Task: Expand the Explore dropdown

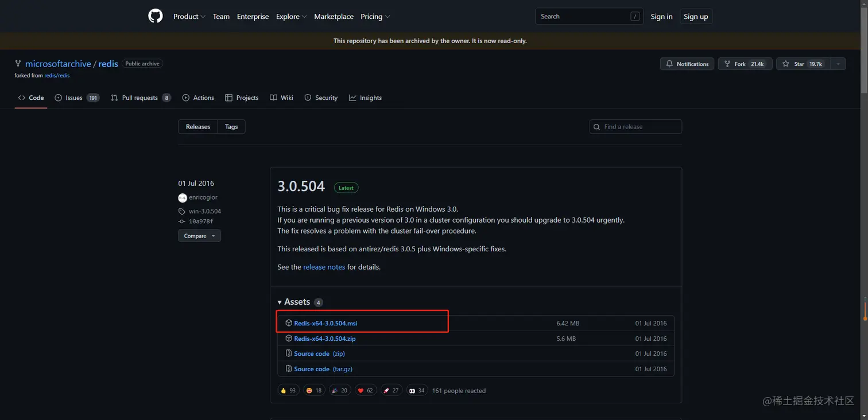Action: coord(291,17)
